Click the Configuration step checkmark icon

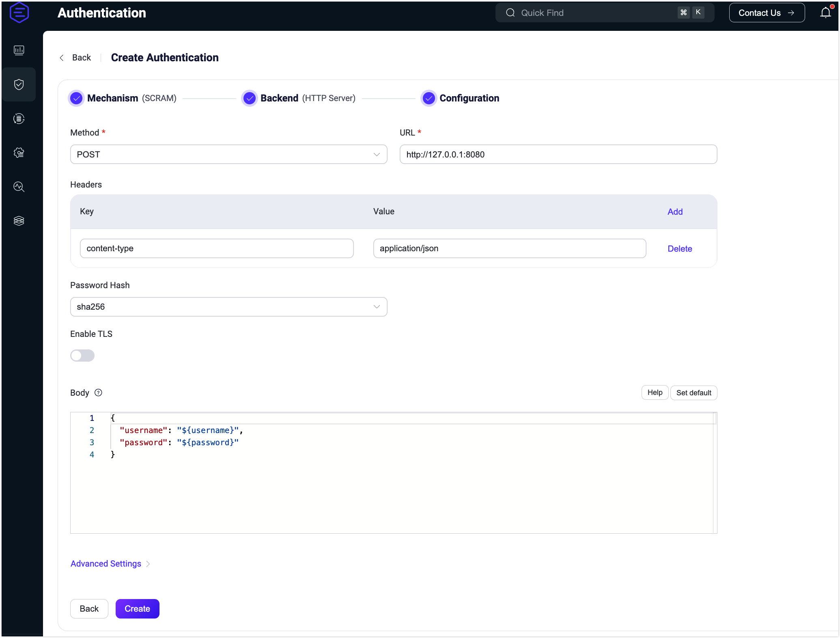tap(428, 99)
